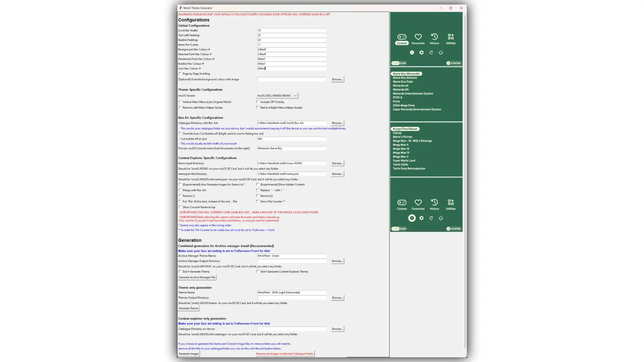Click the highlighted info icon in bottom preview
Viewport: 644px width, 362px height.
pos(412,218)
